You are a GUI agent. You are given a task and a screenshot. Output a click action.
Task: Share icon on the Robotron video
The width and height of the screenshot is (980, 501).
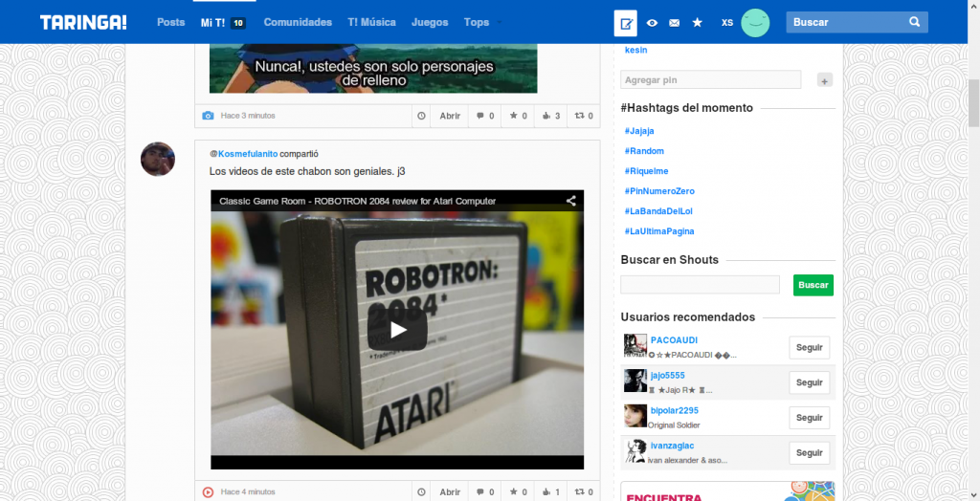click(570, 201)
